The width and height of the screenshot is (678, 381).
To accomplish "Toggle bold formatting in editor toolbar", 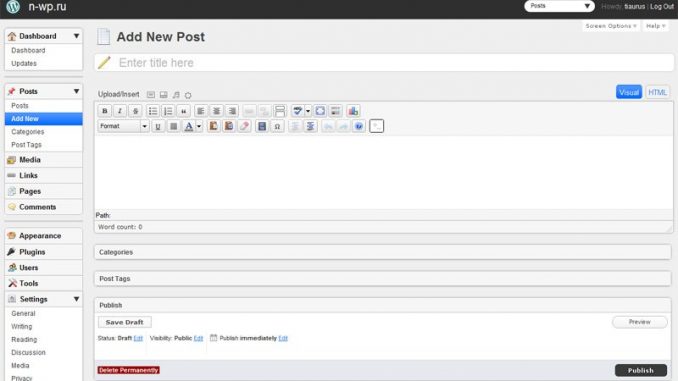I will click(104, 111).
